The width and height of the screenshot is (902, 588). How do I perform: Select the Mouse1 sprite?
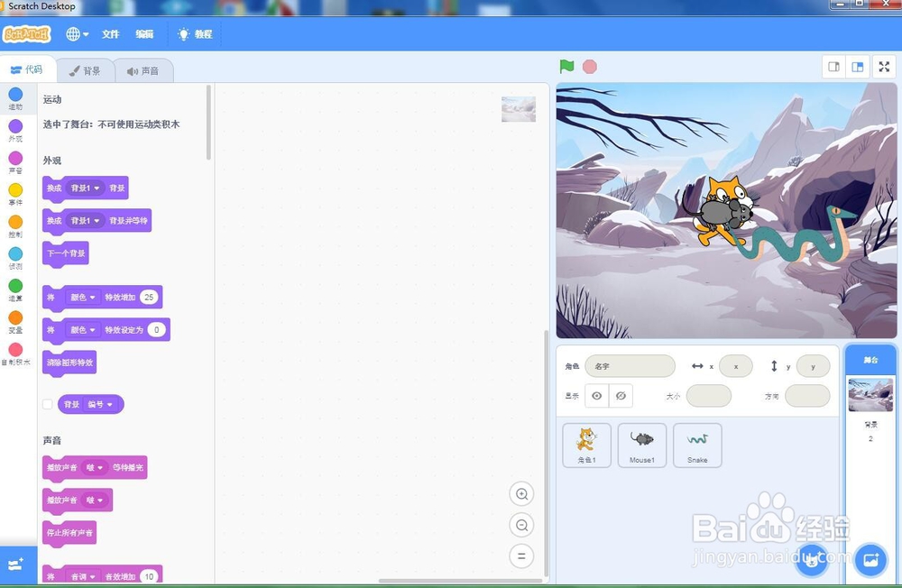(642, 446)
